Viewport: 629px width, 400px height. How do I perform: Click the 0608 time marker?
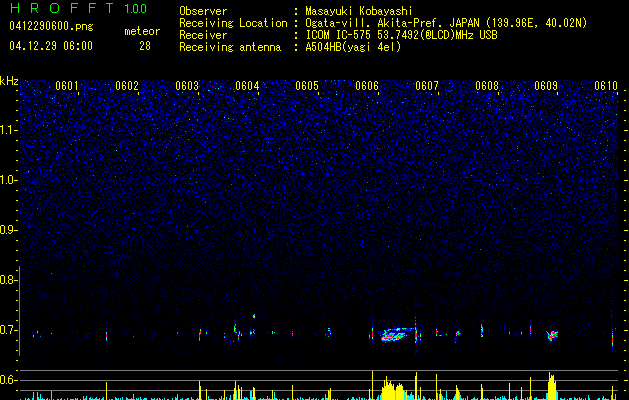click(487, 86)
